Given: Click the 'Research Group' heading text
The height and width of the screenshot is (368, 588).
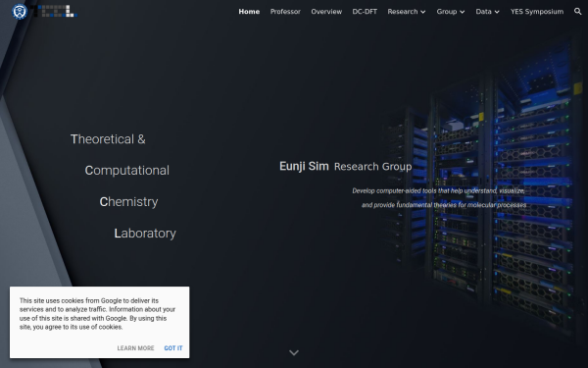Looking at the screenshot, I should point(372,167).
